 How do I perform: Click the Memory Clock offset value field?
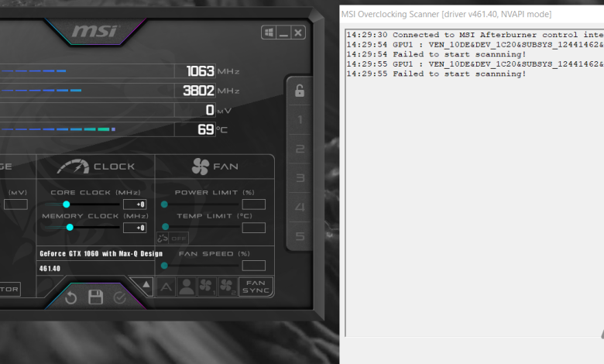tap(135, 228)
